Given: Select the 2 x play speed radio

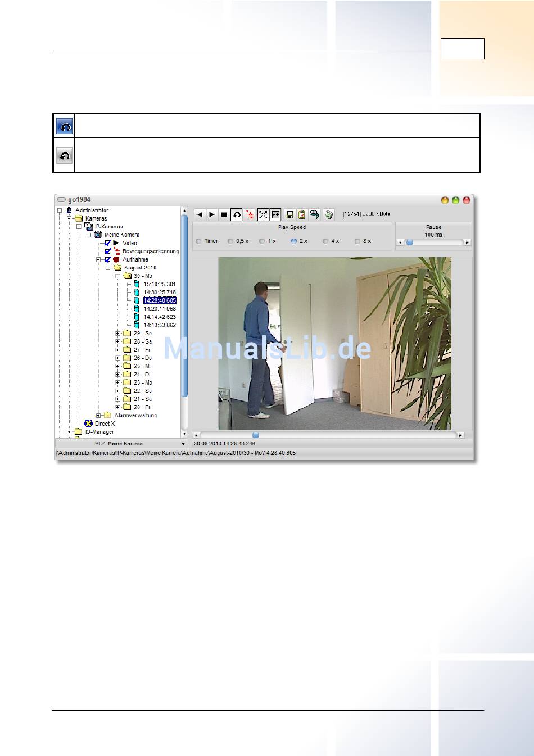Looking at the screenshot, I should [294, 241].
